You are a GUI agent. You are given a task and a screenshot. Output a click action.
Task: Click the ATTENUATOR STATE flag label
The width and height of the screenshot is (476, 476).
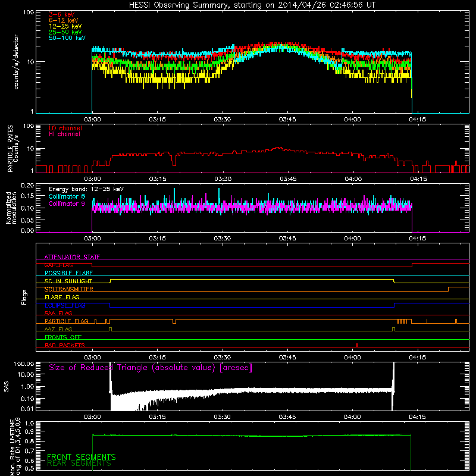tap(72, 257)
